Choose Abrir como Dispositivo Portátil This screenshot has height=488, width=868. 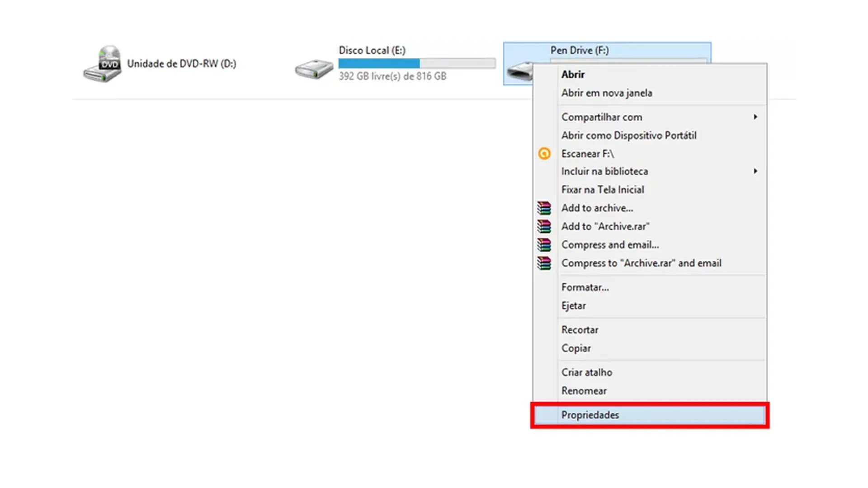629,135
